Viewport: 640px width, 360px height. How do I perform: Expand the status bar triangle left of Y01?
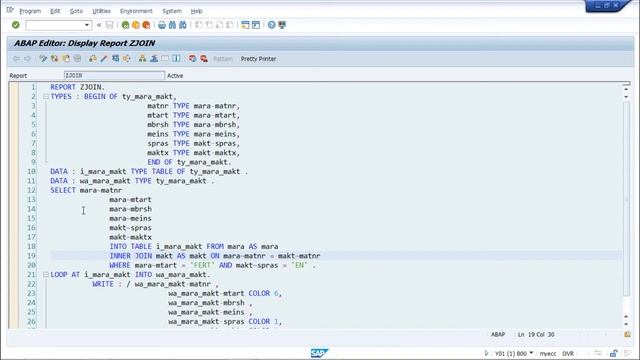(x=486, y=353)
